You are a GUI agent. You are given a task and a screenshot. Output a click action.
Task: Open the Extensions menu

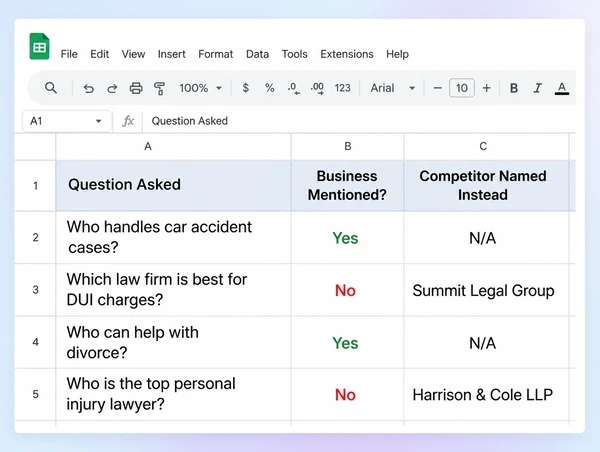[347, 54]
